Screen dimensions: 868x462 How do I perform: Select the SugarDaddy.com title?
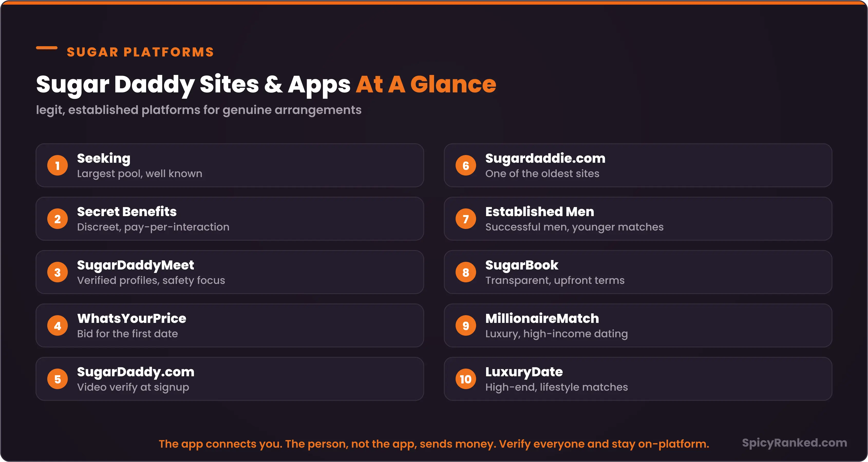click(x=136, y=372)
